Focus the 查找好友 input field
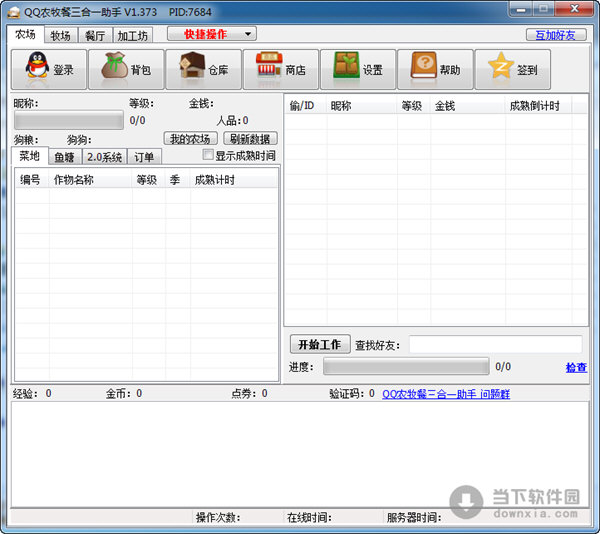 point(496,344)
